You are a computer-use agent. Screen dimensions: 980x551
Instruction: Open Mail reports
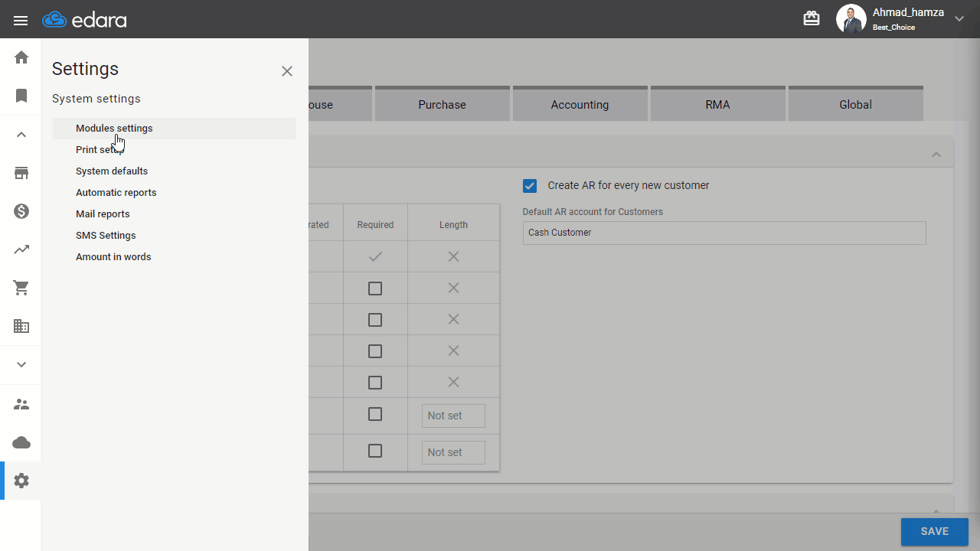[175, 214]
